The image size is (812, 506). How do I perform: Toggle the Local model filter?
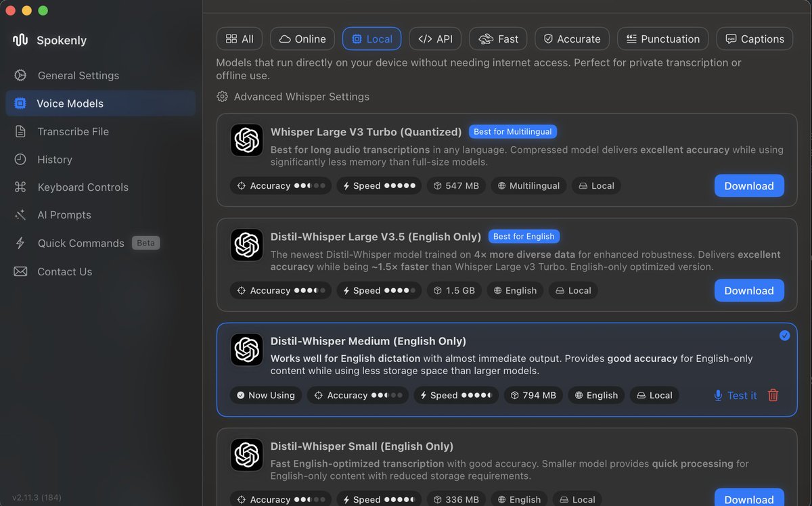tap(371, 39)
